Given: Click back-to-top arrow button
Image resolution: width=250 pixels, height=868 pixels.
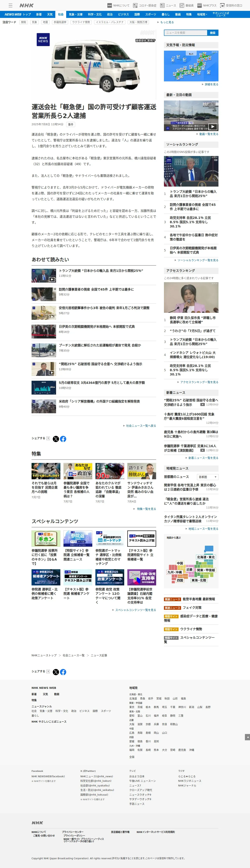Looking at the screenshot, I should [x=247, y=737].
